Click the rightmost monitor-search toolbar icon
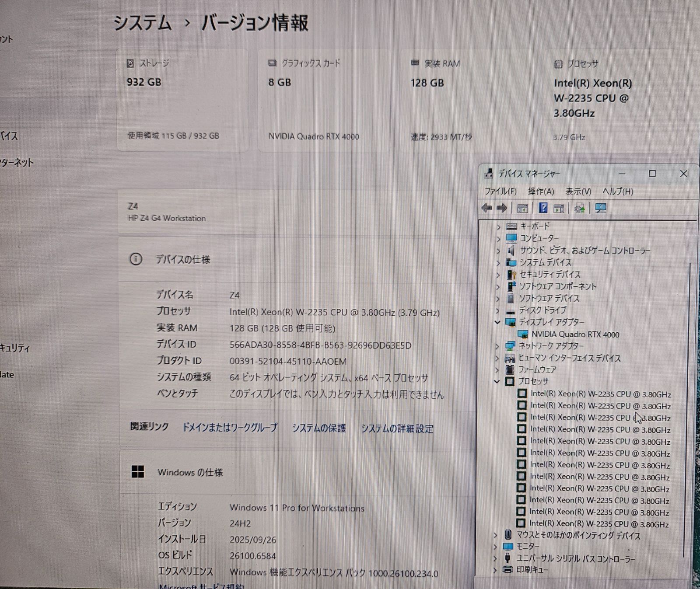Image resolution: width=700 pixels, height=589 pixels. point(600,209)
